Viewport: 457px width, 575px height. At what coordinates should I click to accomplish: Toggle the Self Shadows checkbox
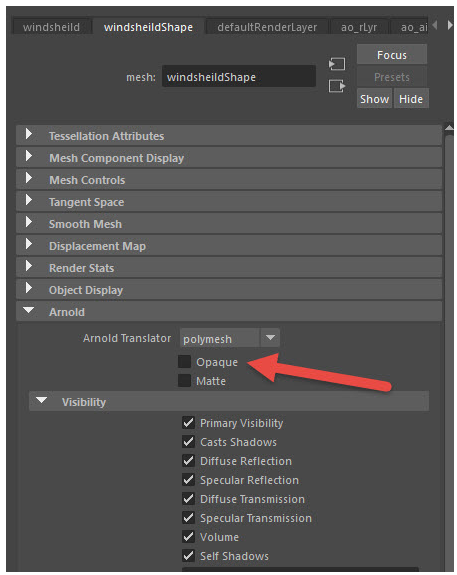pyautogui.click(x=189, y=556)
